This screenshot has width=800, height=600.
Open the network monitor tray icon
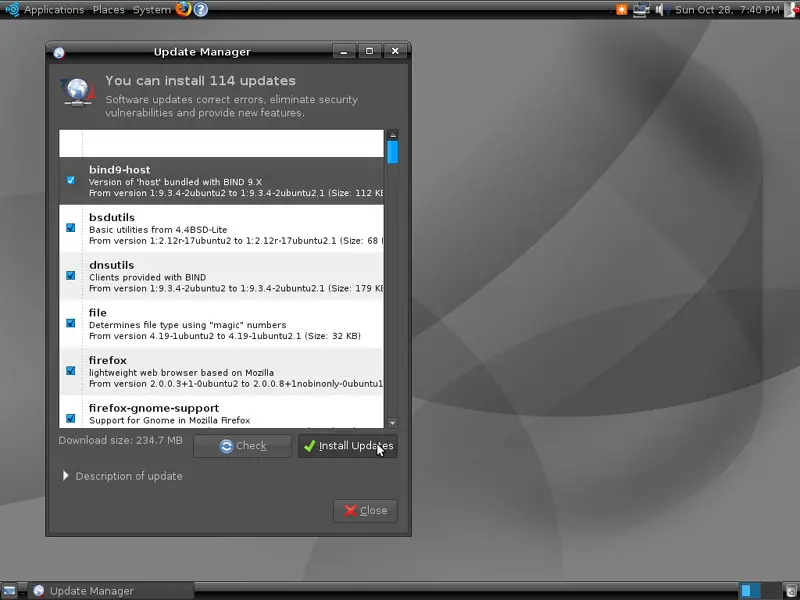pos(641,10)
